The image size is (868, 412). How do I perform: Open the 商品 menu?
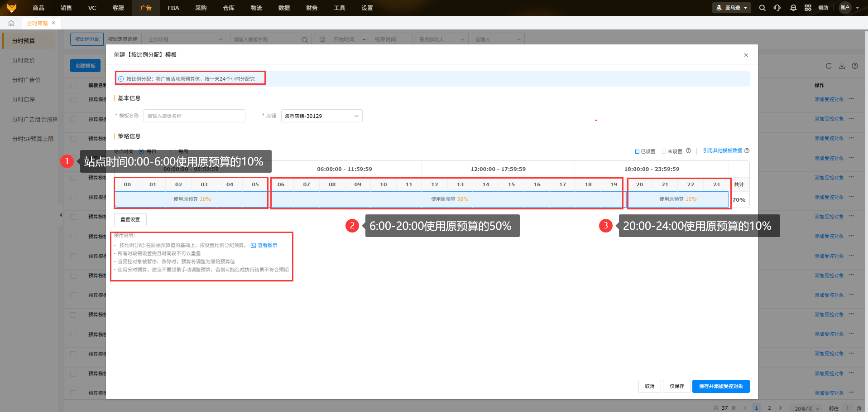pos(38,8)
